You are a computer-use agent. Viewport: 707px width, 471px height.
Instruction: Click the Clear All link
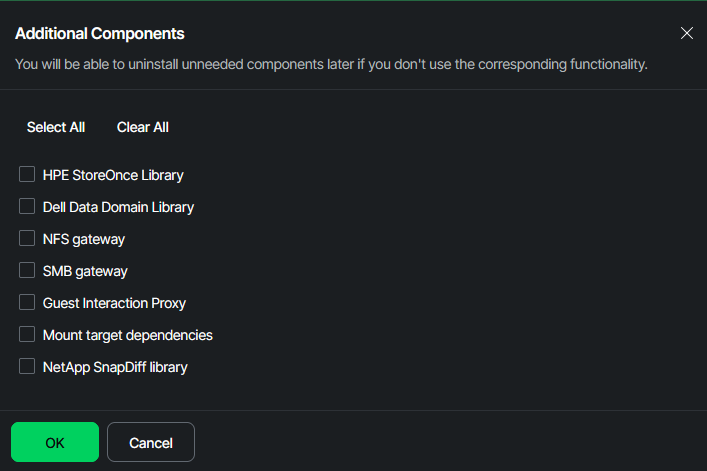pyautogui.click(x=143, y=127)
